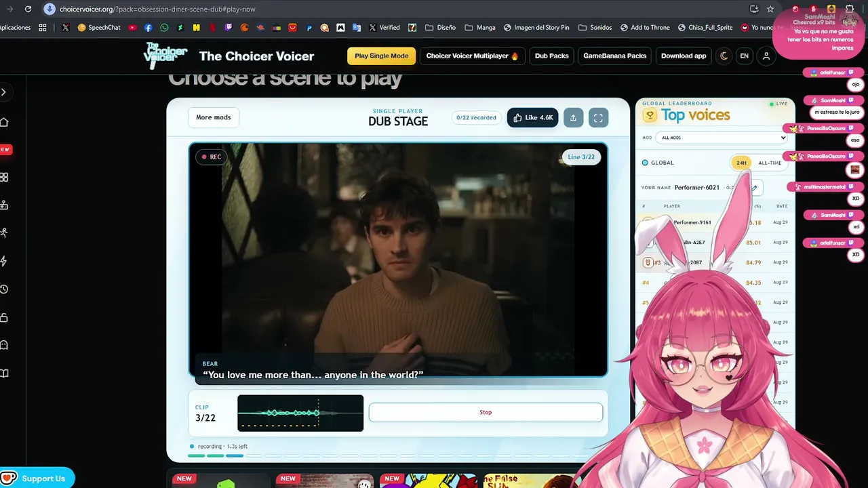Click the grid apps sidebar icon
The height and width of the screenshot is (488, 868).
point(4,178)
